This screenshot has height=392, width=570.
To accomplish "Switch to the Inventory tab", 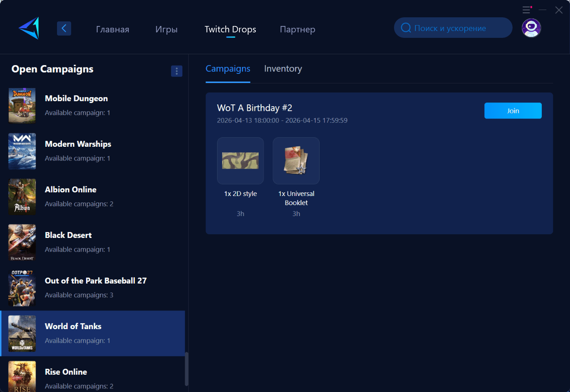I will 283,69.
